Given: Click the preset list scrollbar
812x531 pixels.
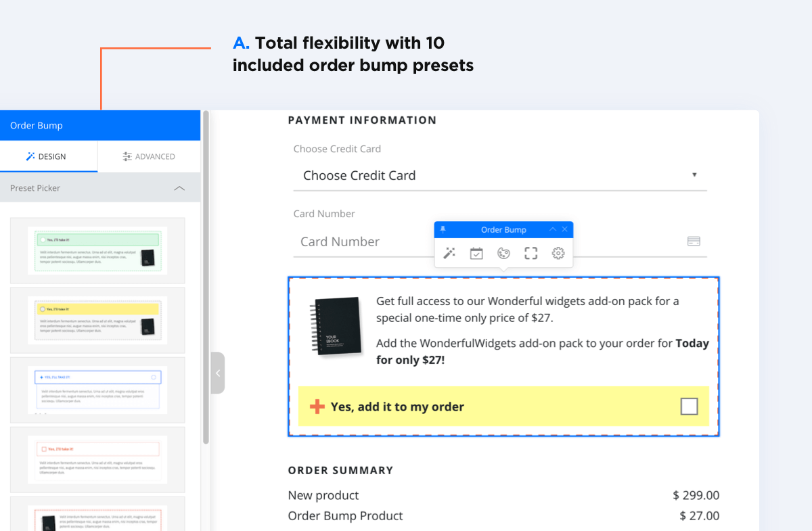Looking at the screenshot, I should 206,278.
